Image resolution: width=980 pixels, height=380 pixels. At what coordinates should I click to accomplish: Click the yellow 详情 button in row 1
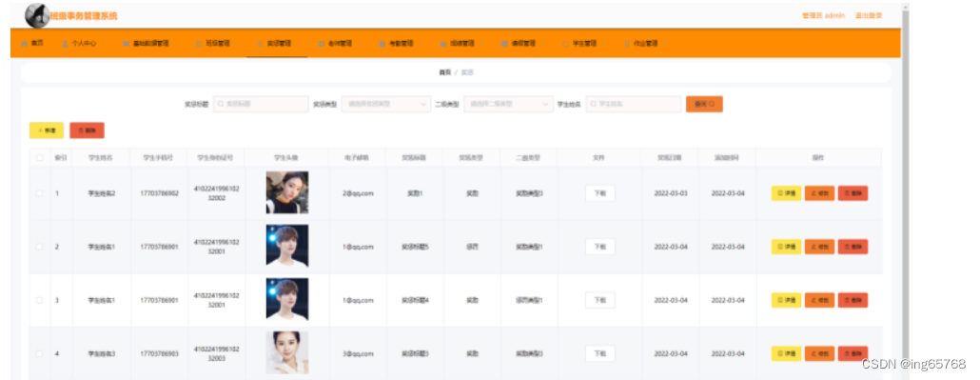click(x=786, y=193)
